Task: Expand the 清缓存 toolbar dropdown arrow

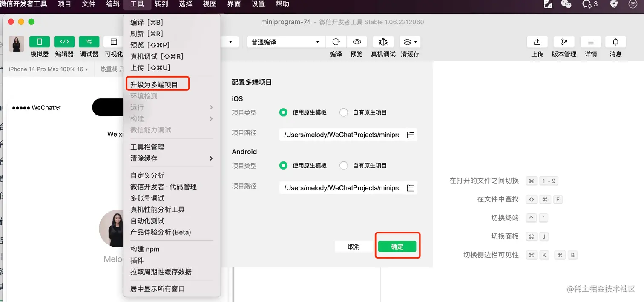Action: tap(415, 42)
